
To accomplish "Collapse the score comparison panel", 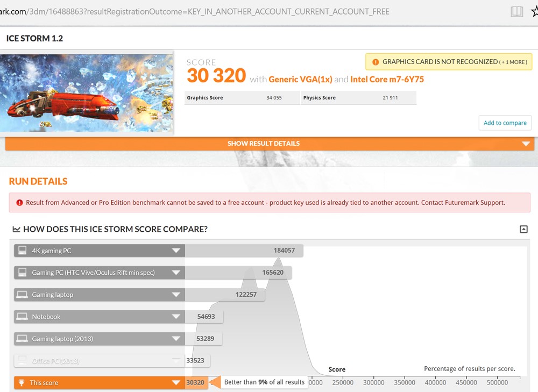I will 523,229.
